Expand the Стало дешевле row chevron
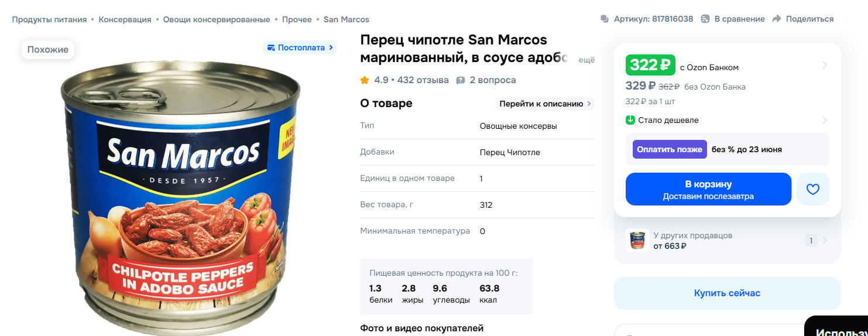Viewport: 868px width, 336px height. click(x=825, y=120)
